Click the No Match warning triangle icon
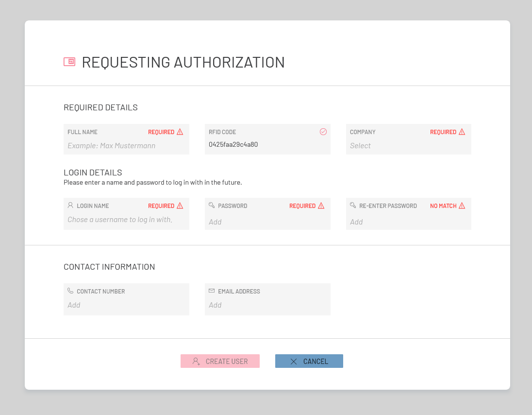532x415 pixels. [x=462, y=206]
